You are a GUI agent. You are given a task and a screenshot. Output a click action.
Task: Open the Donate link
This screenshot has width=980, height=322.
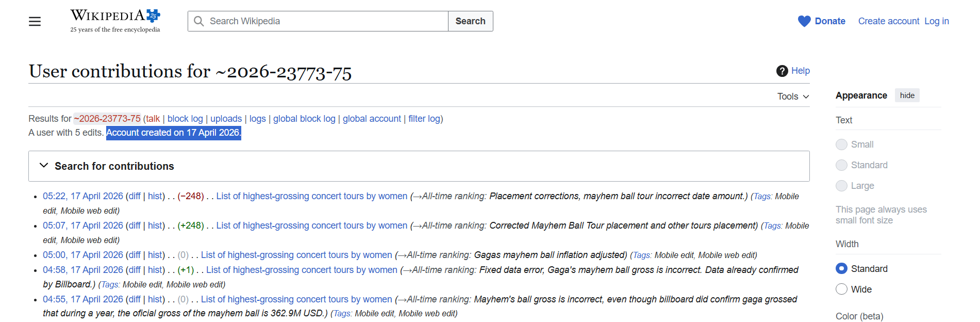[830, 21]
